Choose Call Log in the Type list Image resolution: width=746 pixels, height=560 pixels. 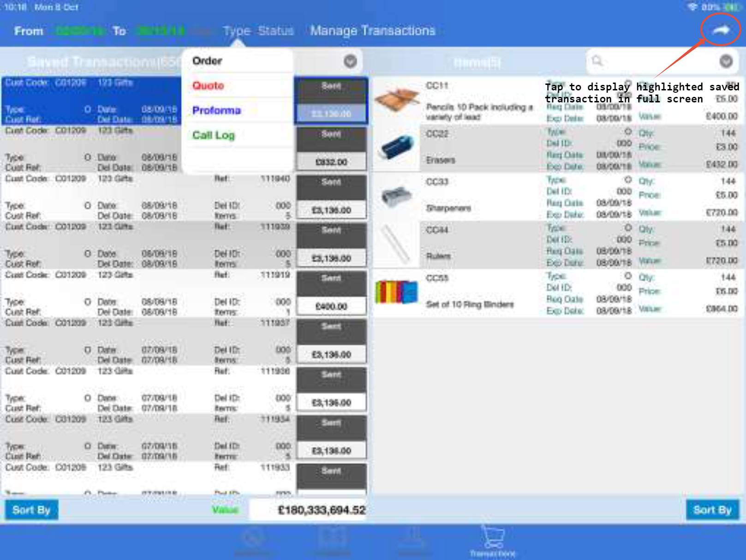214,135
